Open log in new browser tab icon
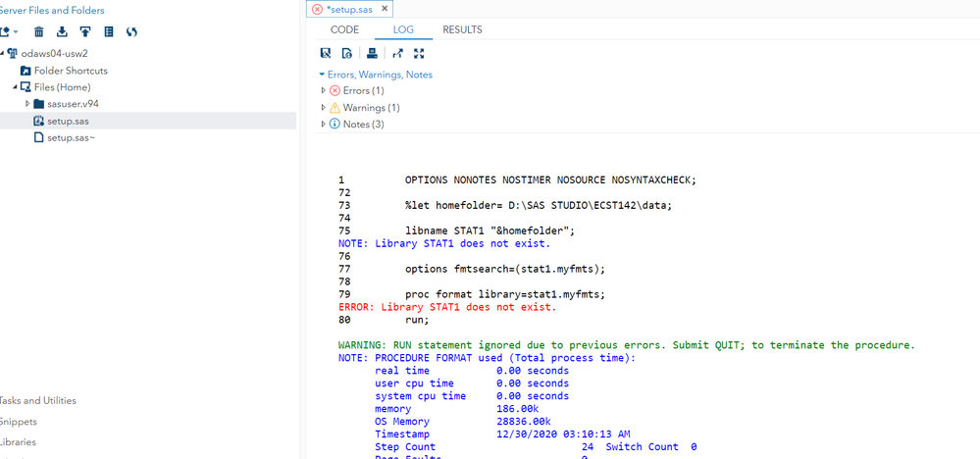 pyautogui.click(x=397, y=53)
